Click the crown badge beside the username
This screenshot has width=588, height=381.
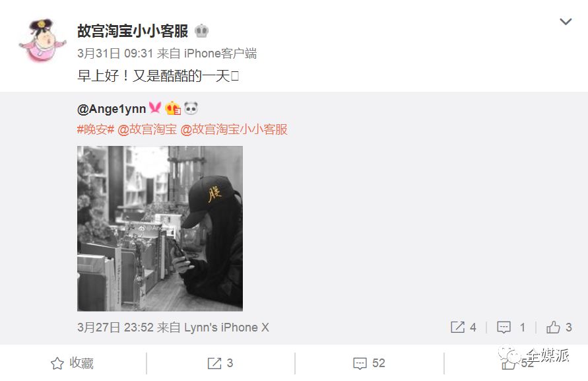click(202, 31)
